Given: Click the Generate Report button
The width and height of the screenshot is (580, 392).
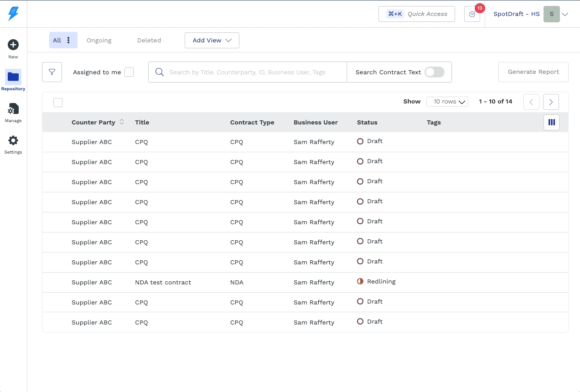Looking at the screenshot, I should coord(533,72).
